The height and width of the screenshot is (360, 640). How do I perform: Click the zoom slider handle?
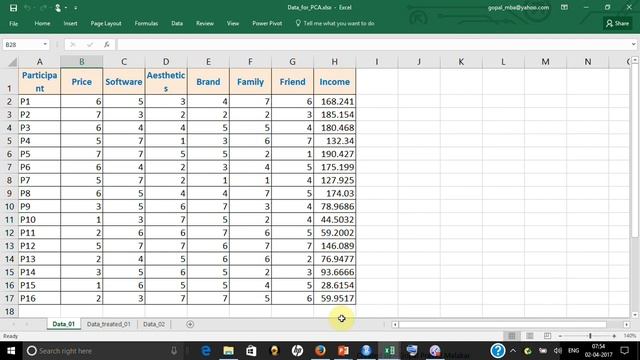[590, 336]
